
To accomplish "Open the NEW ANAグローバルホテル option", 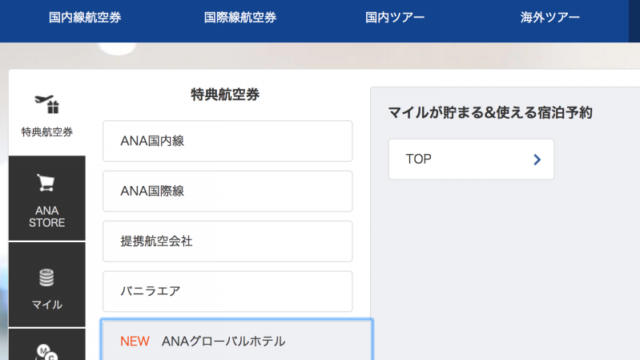I will point(237,340).
